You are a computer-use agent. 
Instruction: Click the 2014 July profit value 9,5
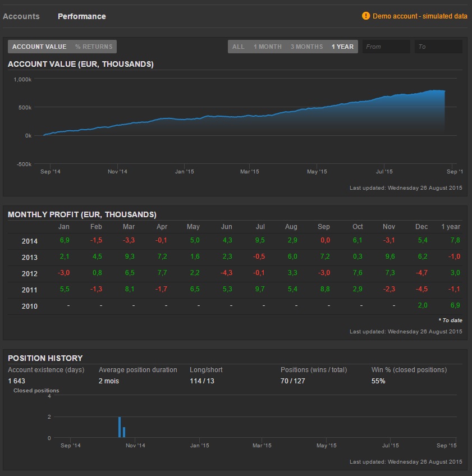click(260, 240)
